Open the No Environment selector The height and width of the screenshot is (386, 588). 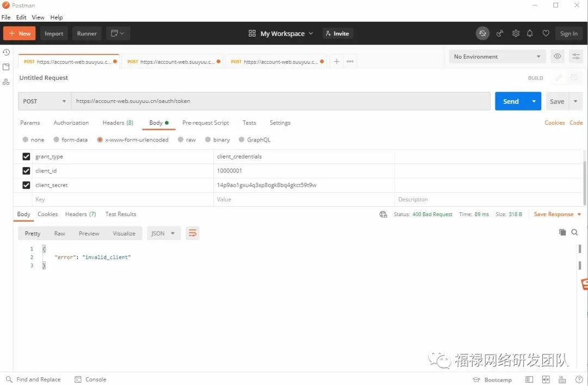coord(497,57)
